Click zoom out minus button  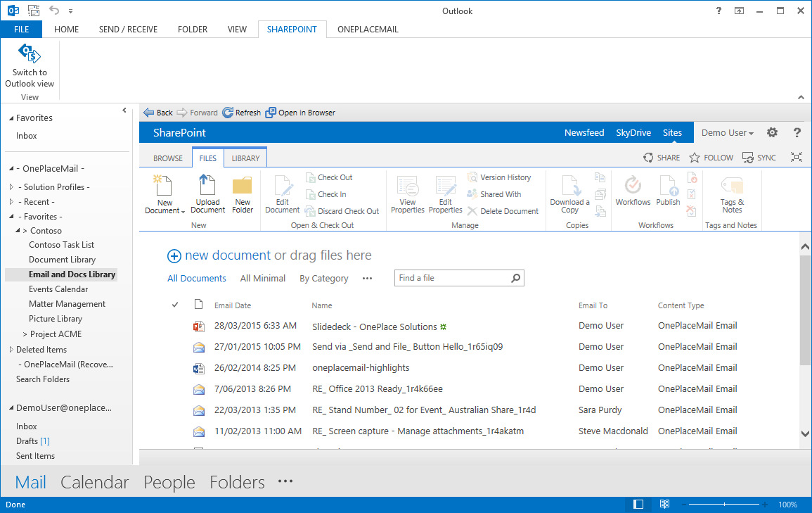(x=683, y=504)
